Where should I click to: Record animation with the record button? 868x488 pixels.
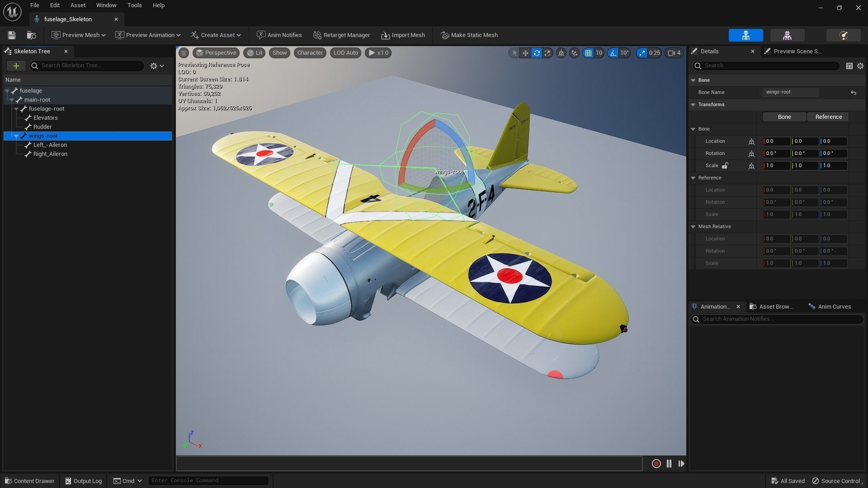coord(656,464)
